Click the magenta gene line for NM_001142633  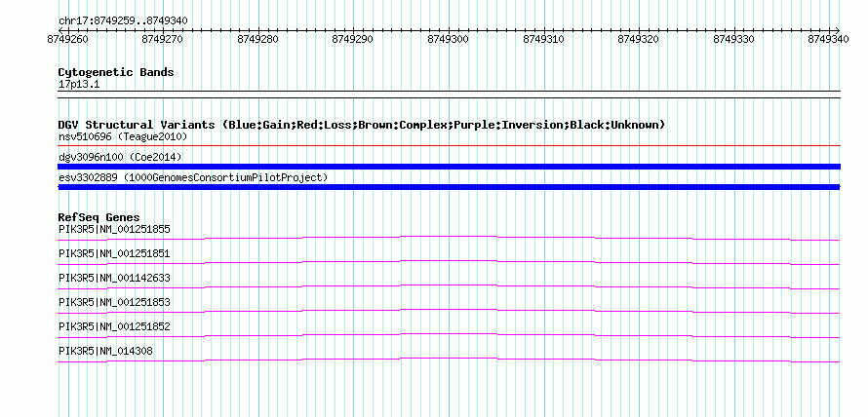pos(449,285)
